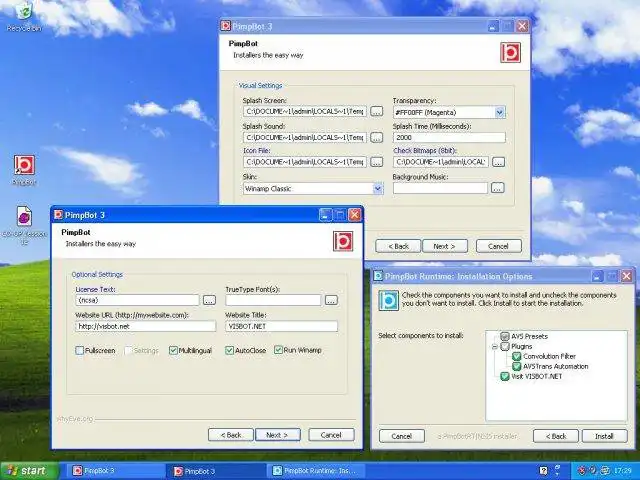Click Next in Visual Settings window
The height and width of the screenshot is (480, 640).
tap(445, 246)
